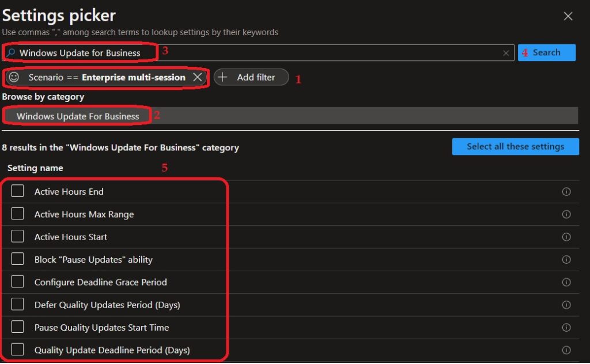Click the Active Hours Start label
The height and width of the screenshot is (364, 590).
(71, 237)
